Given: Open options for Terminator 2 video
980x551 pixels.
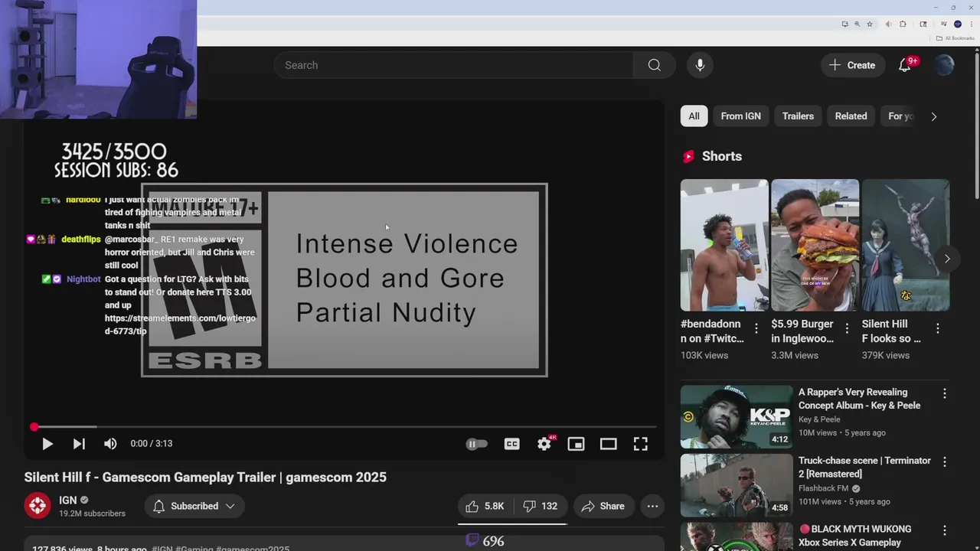Looking at the screenshot, I should [944, 462].
